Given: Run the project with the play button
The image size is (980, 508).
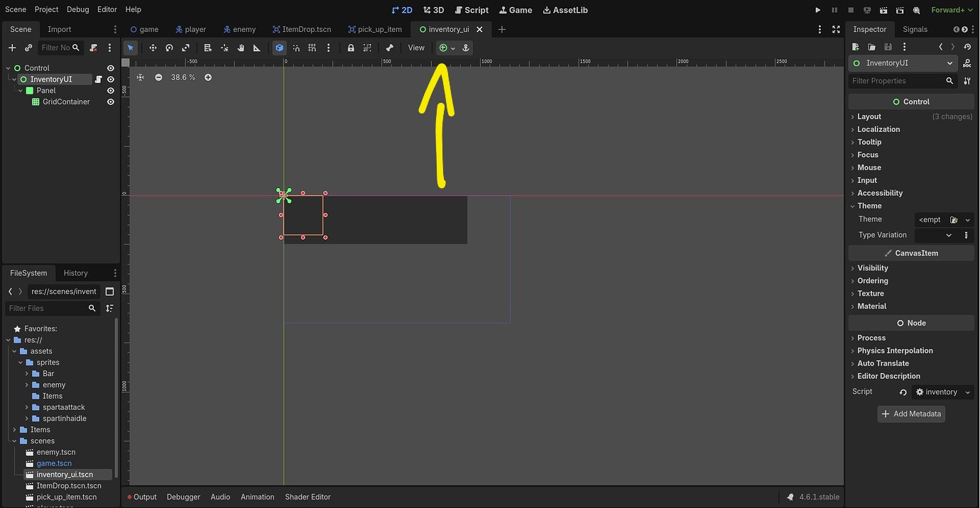Looking at the screenshot, I should 817,10.
